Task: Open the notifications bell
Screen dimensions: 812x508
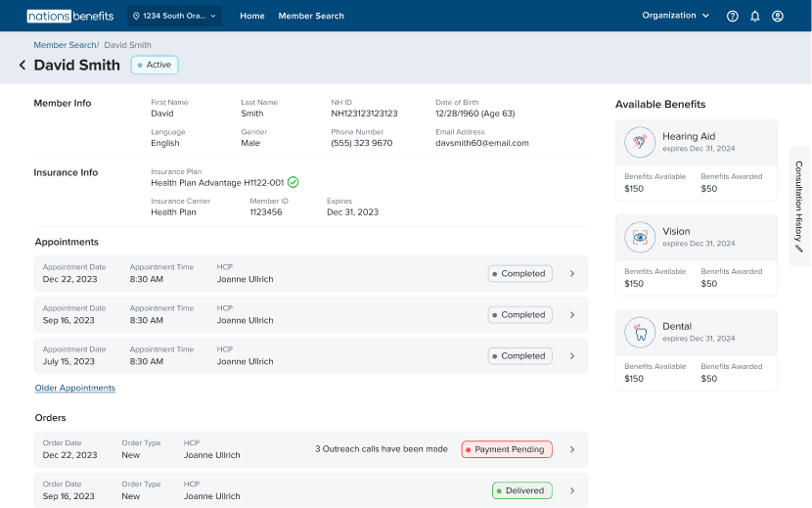Action: click(x=755, y=16)
